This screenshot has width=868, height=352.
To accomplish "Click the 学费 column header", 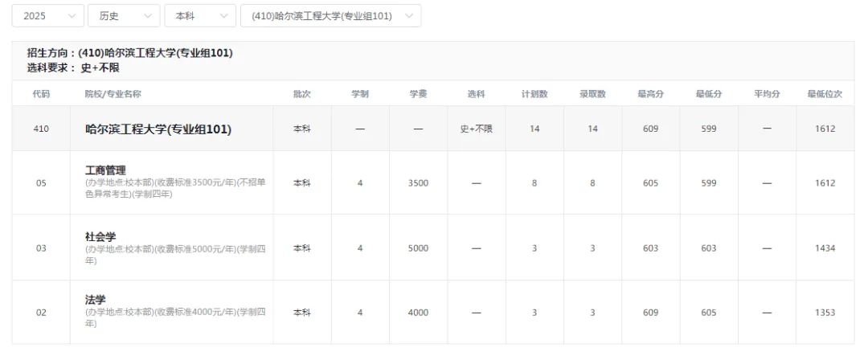I will click(x=419, y=94).
